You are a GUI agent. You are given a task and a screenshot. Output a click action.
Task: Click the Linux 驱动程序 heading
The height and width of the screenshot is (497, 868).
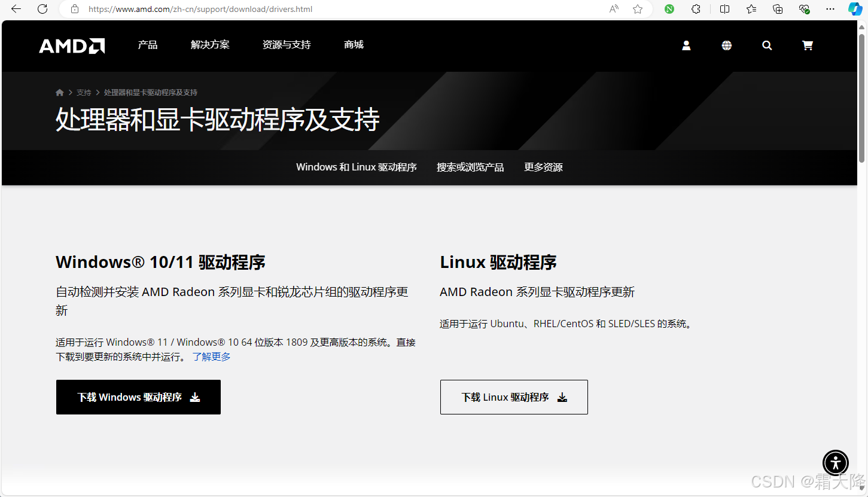[498, 262]
